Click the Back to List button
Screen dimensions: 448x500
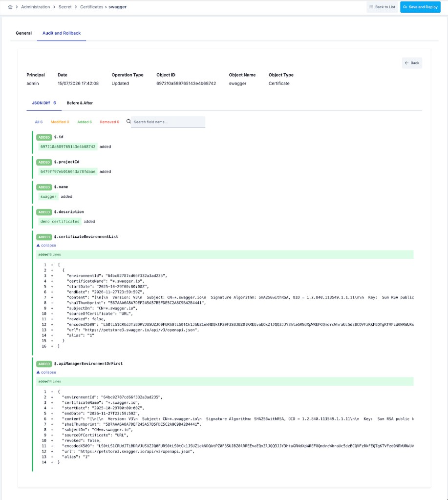click(x=382, y=7)
